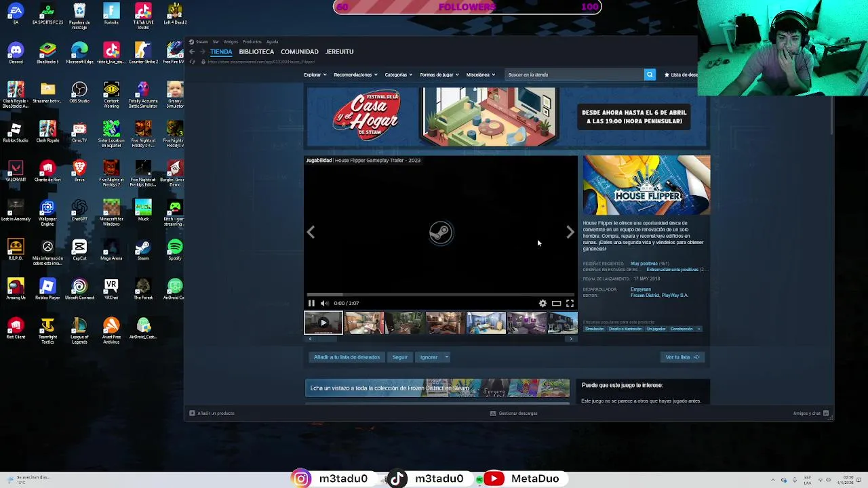Image resolution: width=868 pixels, height=488 pixels.
Task: Open Lista de deseados link
Action: point(681,75)
